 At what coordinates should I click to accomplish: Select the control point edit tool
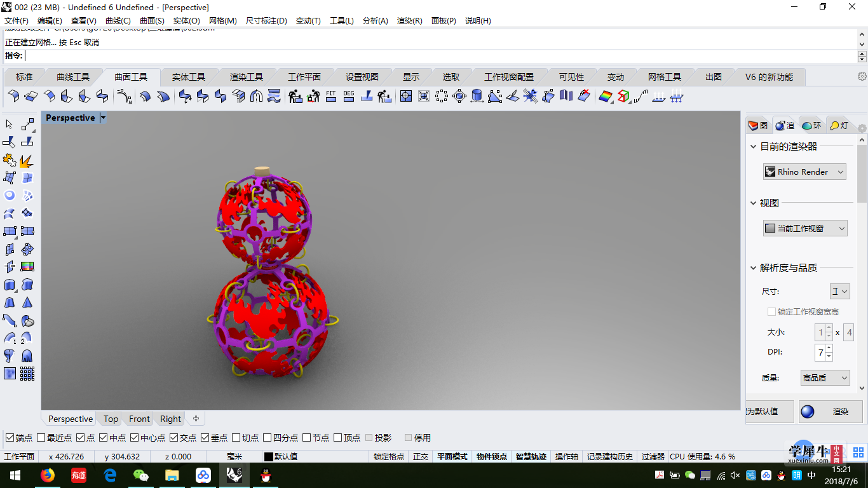click(27, 124)
